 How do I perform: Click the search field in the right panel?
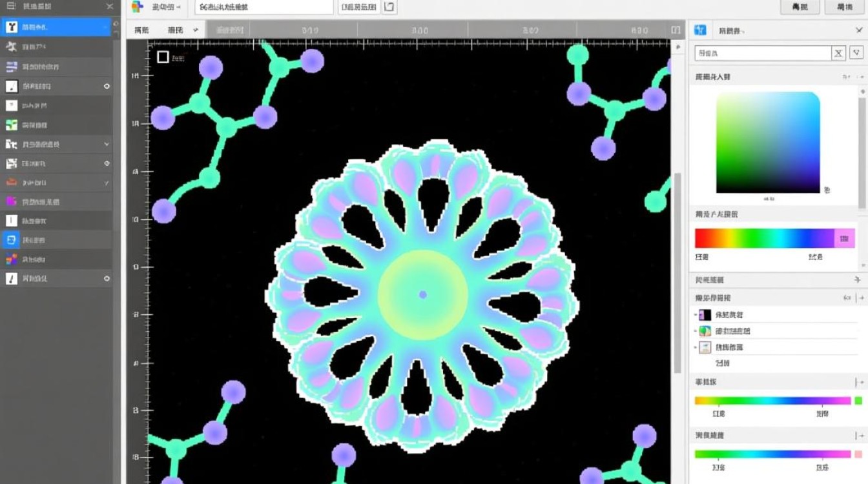coord(762,54)
